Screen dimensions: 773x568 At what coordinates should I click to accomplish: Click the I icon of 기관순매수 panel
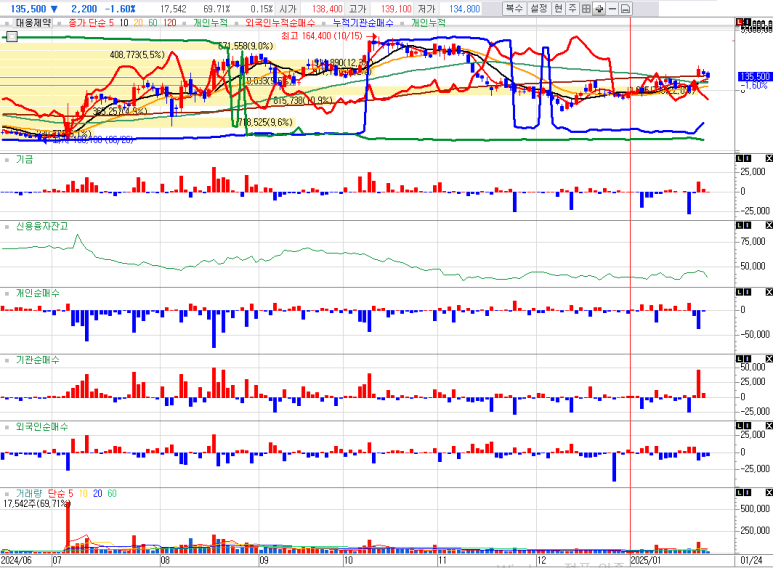(747, 358)
